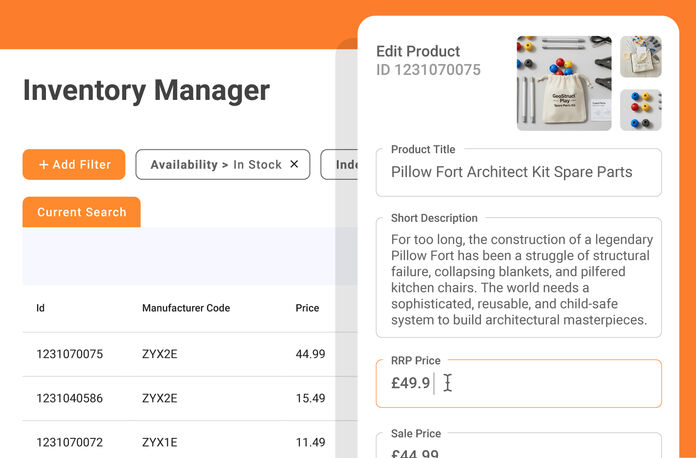Select the colored balls thumbnail image

click(640, 110)
